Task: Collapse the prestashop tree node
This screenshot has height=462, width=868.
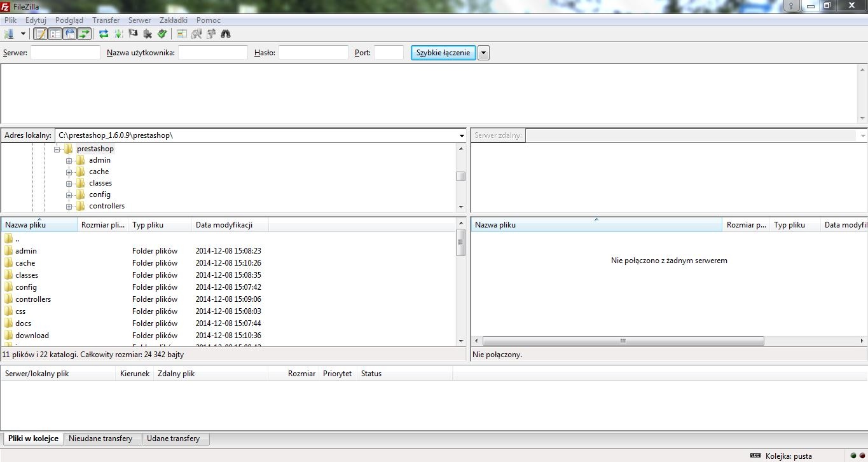Action: click(x=57, y=149)
